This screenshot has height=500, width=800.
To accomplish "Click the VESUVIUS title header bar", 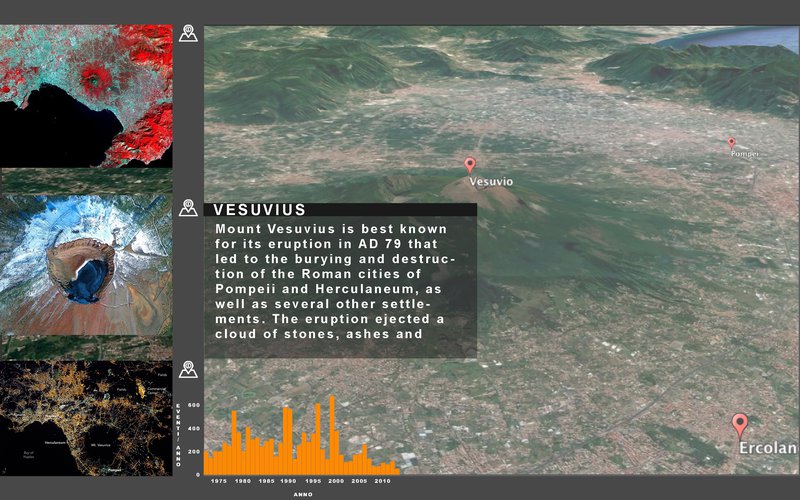I will [x=340, y=210].
